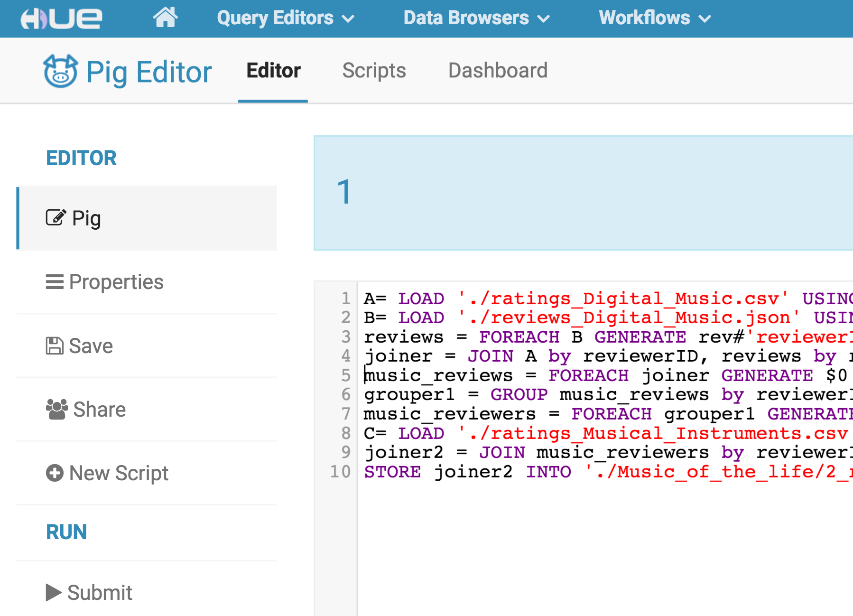Click the New Script plus icon
Viewport: 853px width, 616px height.
pyautogui.click(x=55, y=473)
